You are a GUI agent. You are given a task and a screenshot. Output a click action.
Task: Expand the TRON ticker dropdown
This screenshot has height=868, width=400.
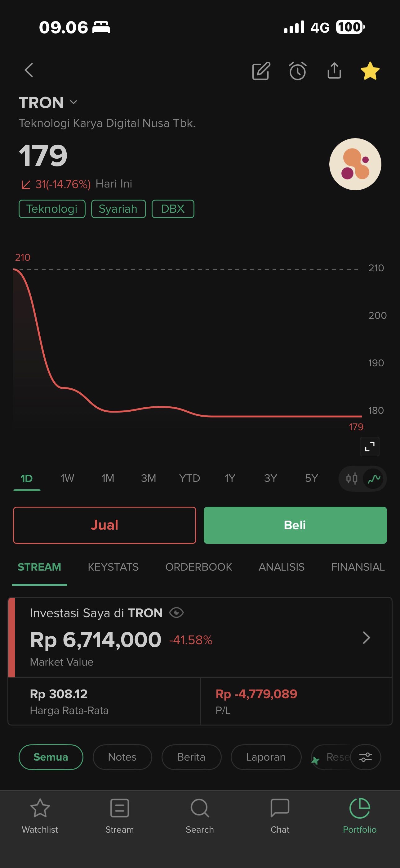[74, 102]
